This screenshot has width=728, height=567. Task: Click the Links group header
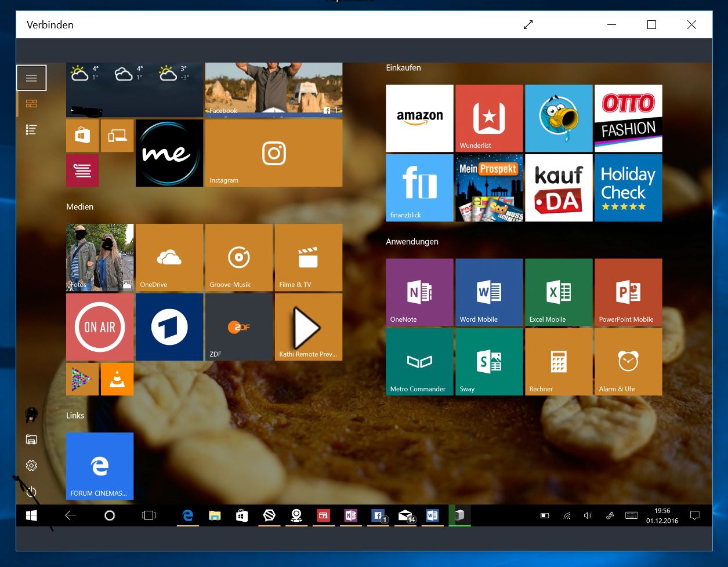tap(75, 416)
